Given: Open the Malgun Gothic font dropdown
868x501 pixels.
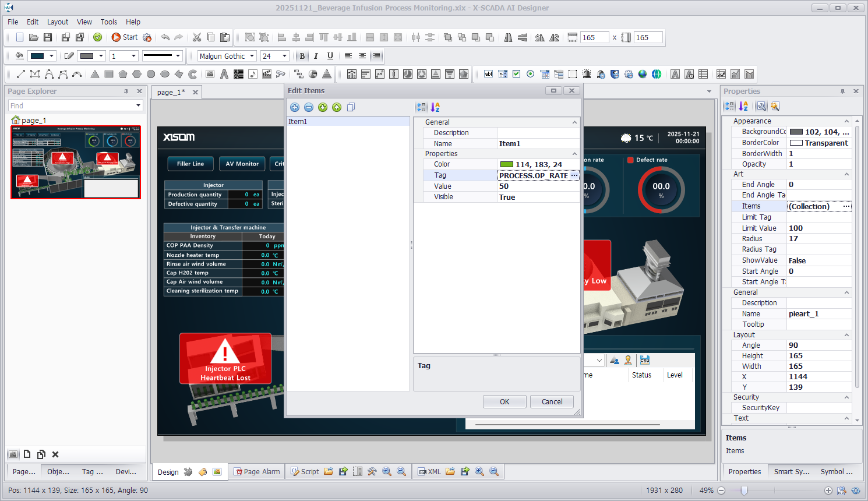Looking at the screenshot, I should tap(252, 56).
